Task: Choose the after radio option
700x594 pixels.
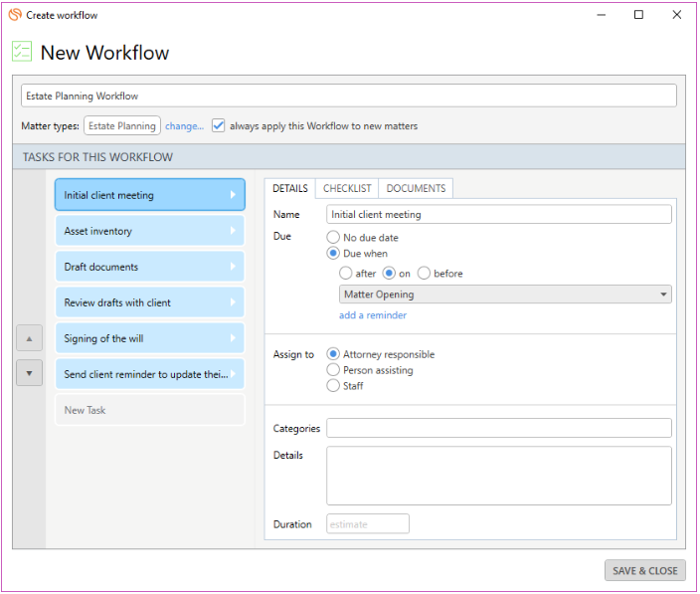Action: (x=346, y=273)
